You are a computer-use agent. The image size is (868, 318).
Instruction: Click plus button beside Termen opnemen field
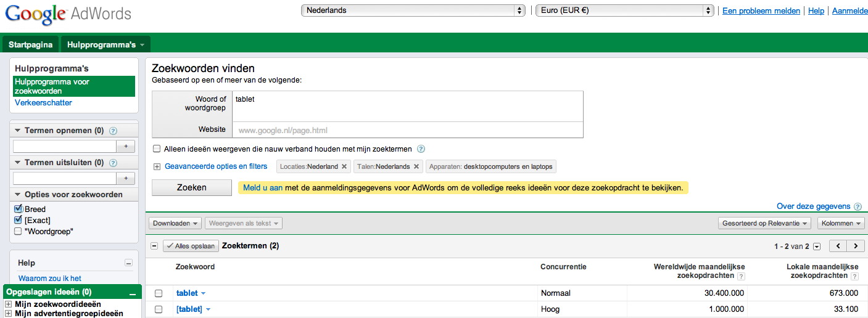click(x=126, y=147)
